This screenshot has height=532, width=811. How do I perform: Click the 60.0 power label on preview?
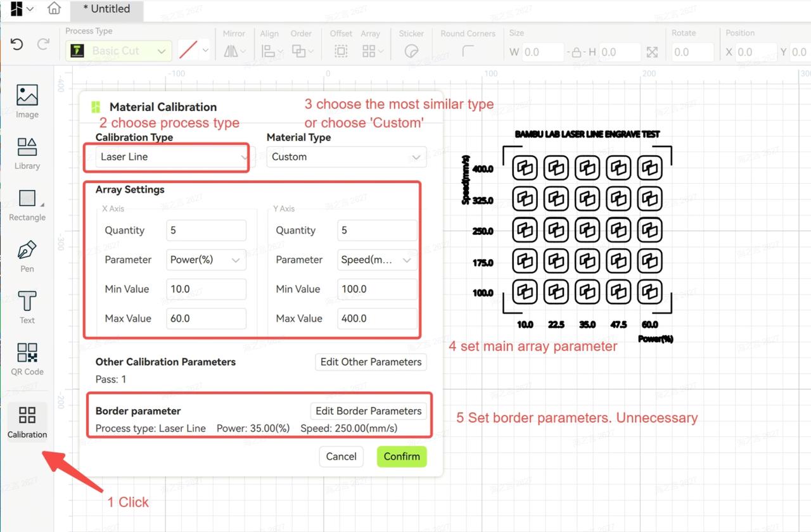[x=649, y=324]
